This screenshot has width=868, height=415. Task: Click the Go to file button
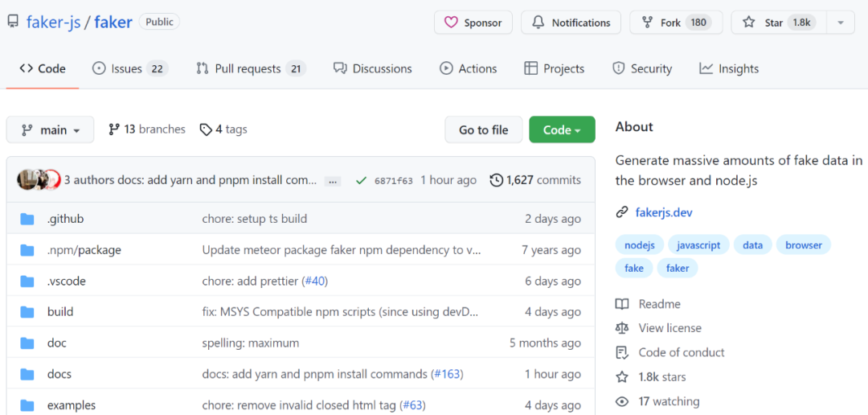(483, 129)
